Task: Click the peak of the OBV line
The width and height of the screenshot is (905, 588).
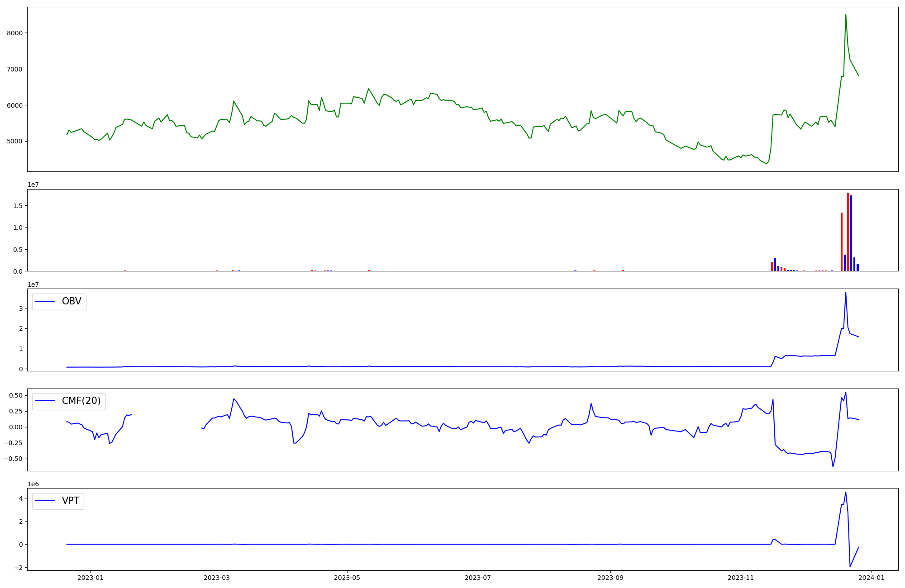Action: pyautogui.click(x=846, y=293)
